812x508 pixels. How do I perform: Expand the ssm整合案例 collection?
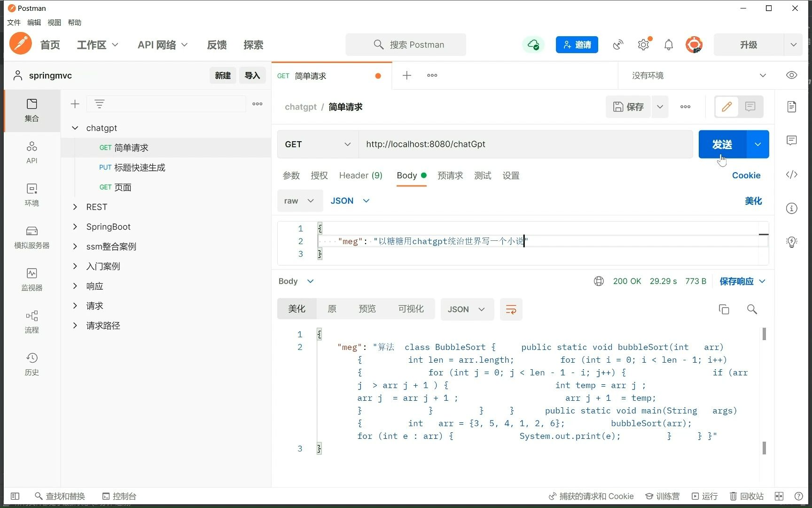coord(75,246)
